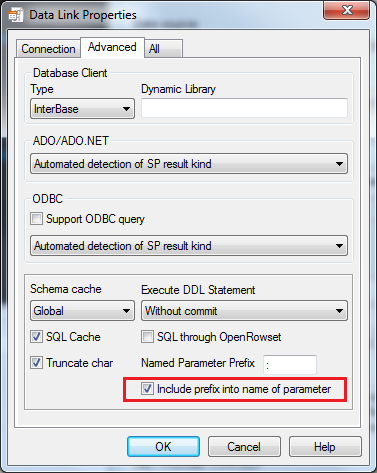Expand the Database Client Type dropdown
This screenshot has width=377, height=473.
click(82, 109)
